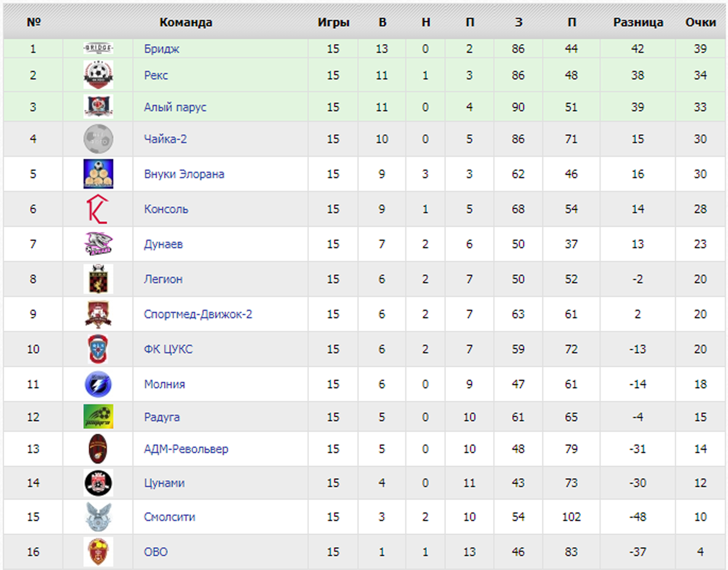The width and height of the screenshot is (728, 570).
Task: Open the ОВО shield crest
Action: (x=98, y=552)
